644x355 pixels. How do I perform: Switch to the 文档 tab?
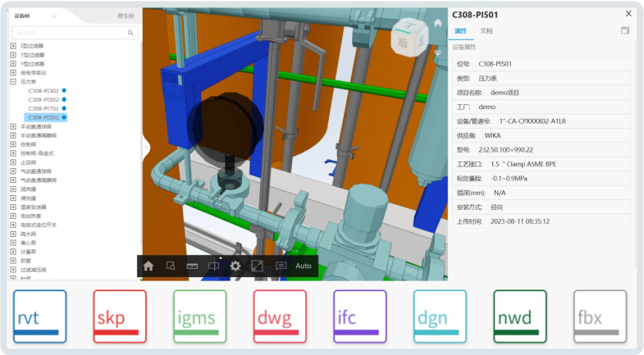click(486, 30)
